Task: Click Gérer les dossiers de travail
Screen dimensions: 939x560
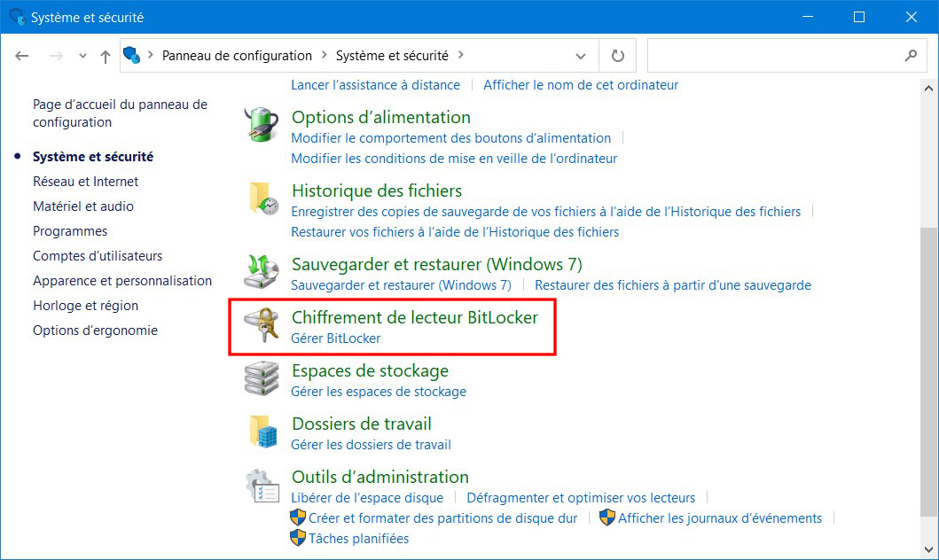Action: click(372, 445)
